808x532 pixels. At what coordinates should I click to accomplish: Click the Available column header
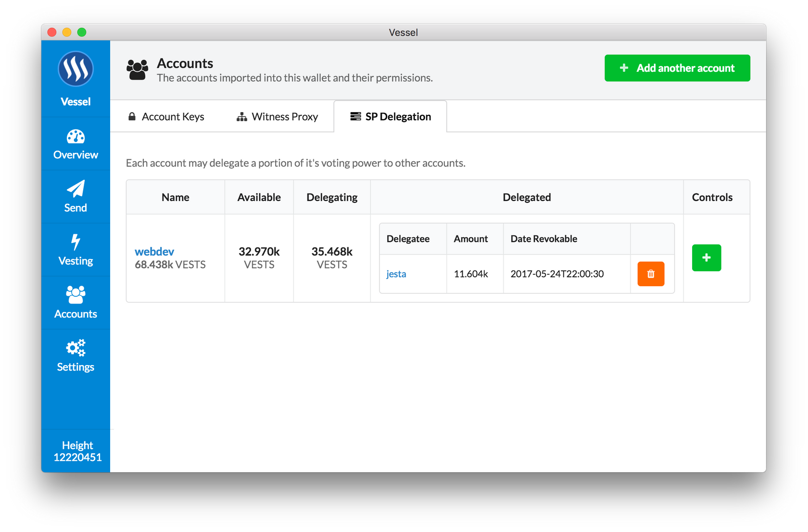pos(259,197)
